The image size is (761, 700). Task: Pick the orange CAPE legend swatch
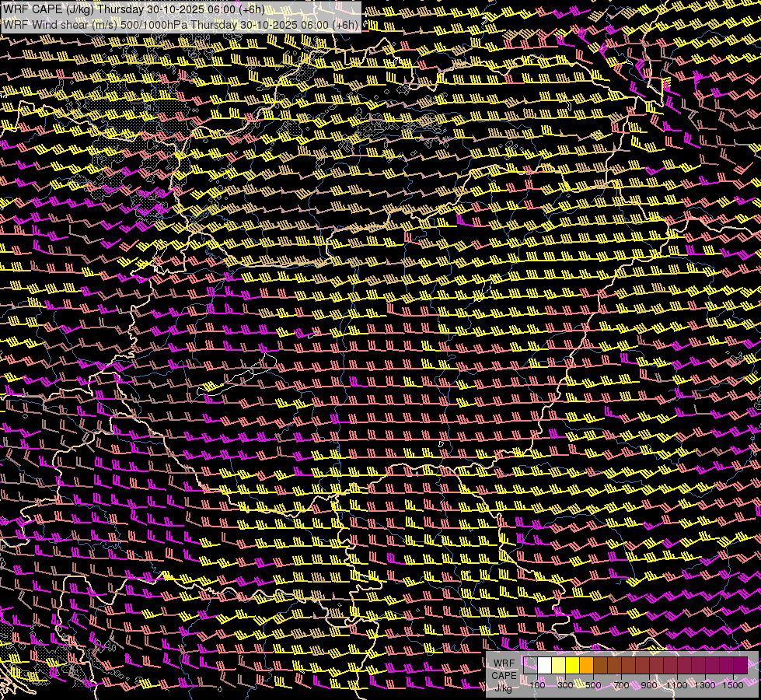tap(586, 665)
